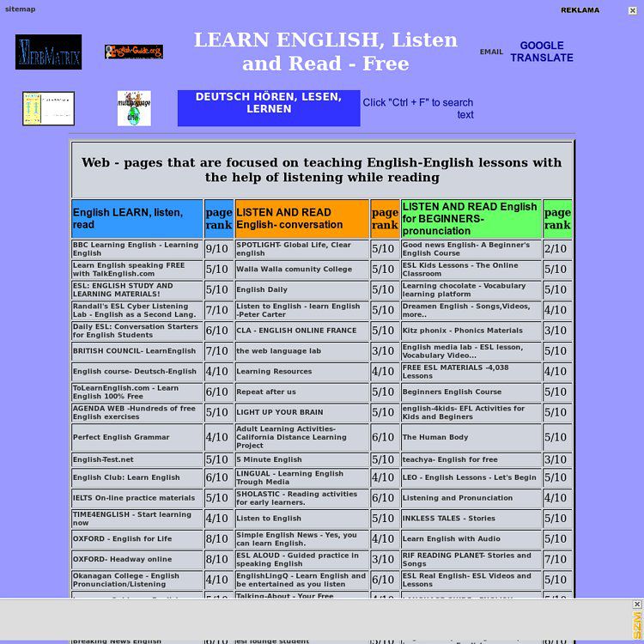The image size is (644, 644).
Task: Open Okanagan College English Pronunciation/Listening
Action: pos(125,580)
